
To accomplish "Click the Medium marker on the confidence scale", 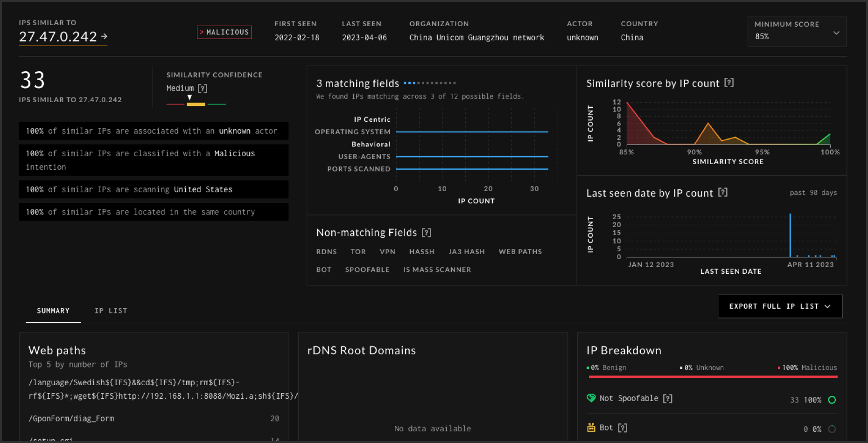I will 189,97.
